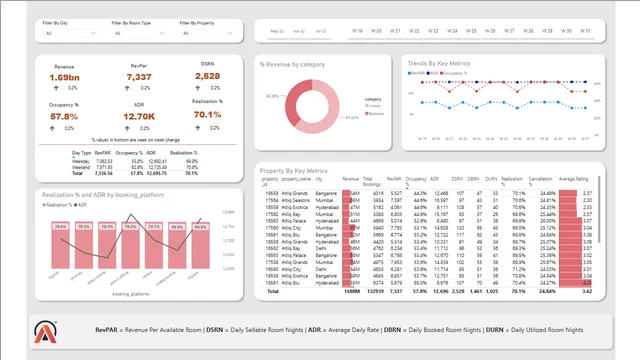Select the May 22 month slicer
The image size is (640, 360).
277,31
